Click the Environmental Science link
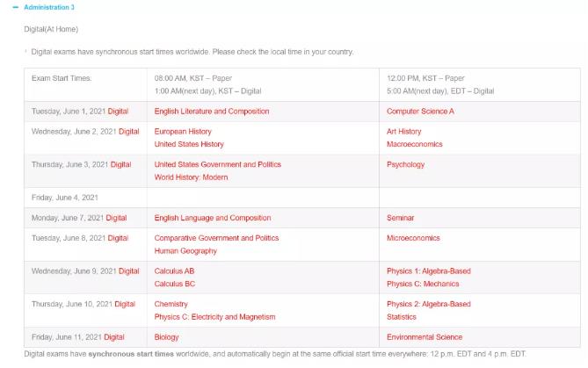588x368 pixels. coord(425,337)
